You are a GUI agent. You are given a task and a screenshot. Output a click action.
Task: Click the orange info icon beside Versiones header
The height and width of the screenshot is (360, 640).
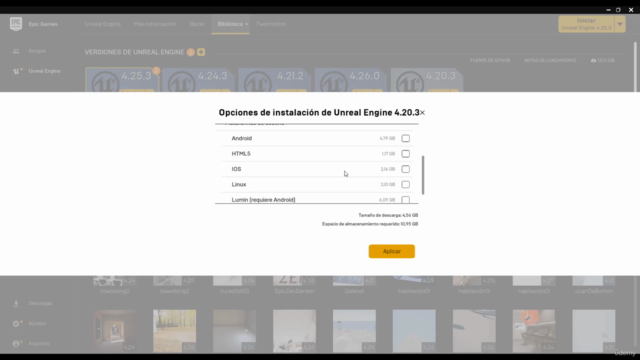191,52
